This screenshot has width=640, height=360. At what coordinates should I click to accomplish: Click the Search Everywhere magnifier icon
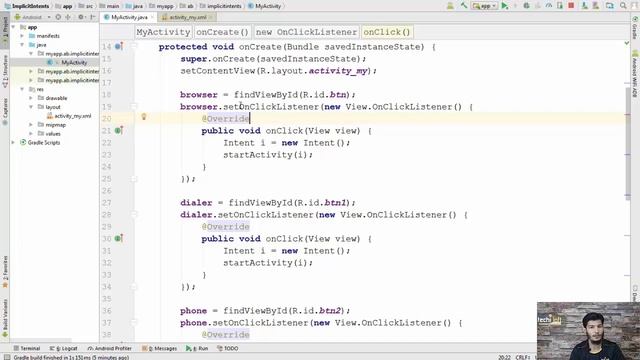[x=623, y=6]
